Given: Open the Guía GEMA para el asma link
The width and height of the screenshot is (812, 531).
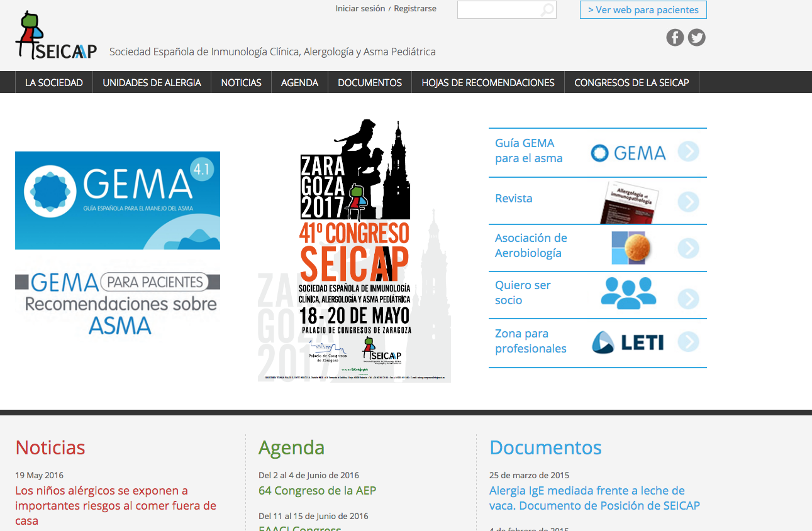Looking at the screenshot, I should (x=529, y=151).
